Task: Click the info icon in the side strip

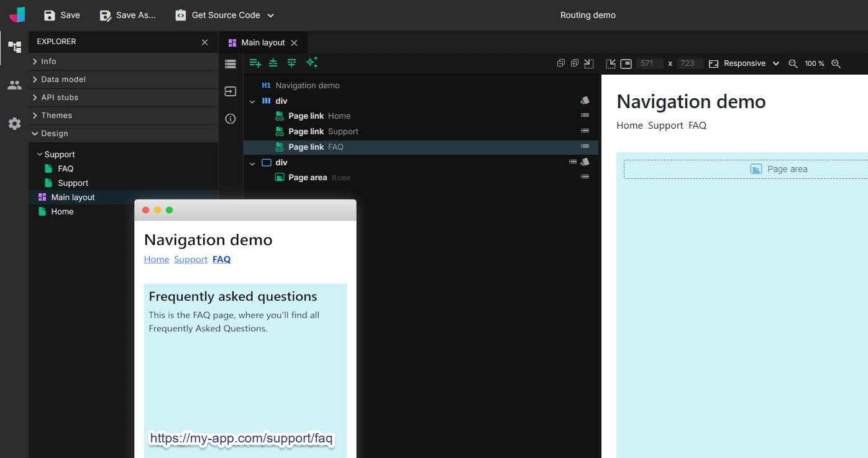Action: [x=231, y=119]
